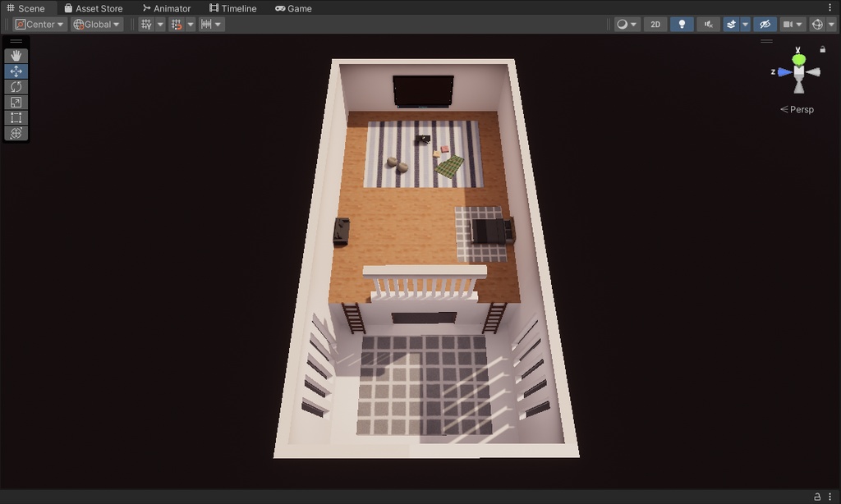Change Global to Local handle orientation

(x=94, y=24)
